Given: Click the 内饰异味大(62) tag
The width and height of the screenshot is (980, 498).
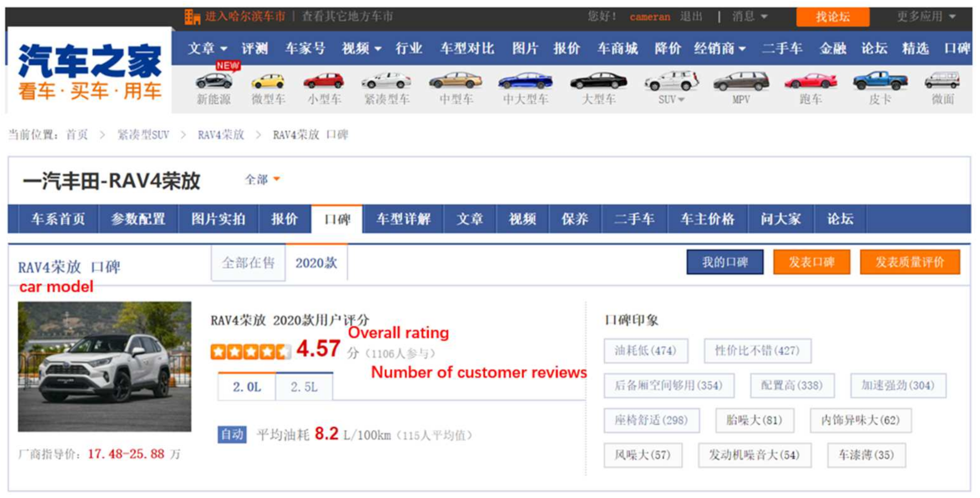Looking at the screenshot, I should click(860, 421).
